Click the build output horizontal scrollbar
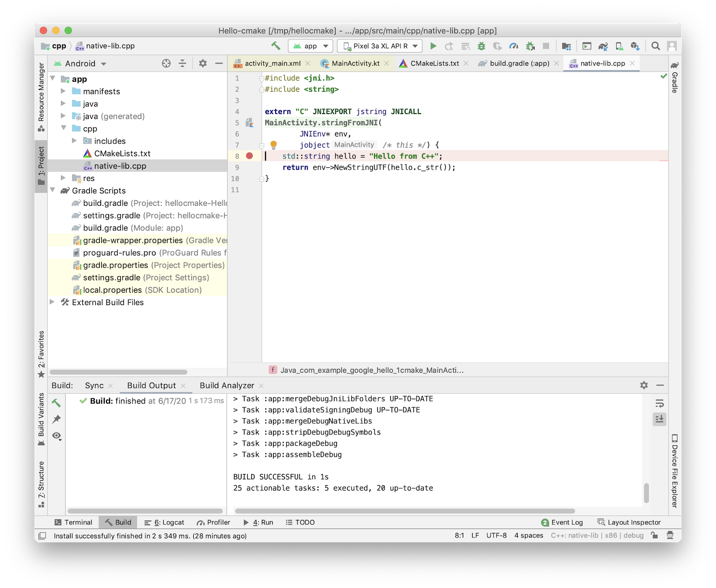 click(x=405, y=511)
